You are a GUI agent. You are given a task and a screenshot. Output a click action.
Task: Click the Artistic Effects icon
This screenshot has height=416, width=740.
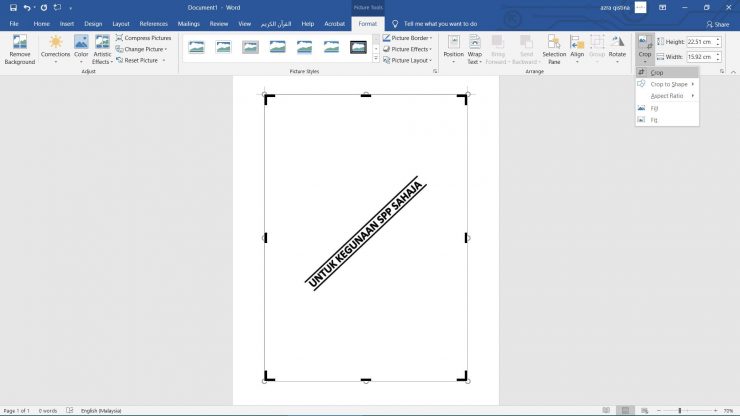point(102,43)
